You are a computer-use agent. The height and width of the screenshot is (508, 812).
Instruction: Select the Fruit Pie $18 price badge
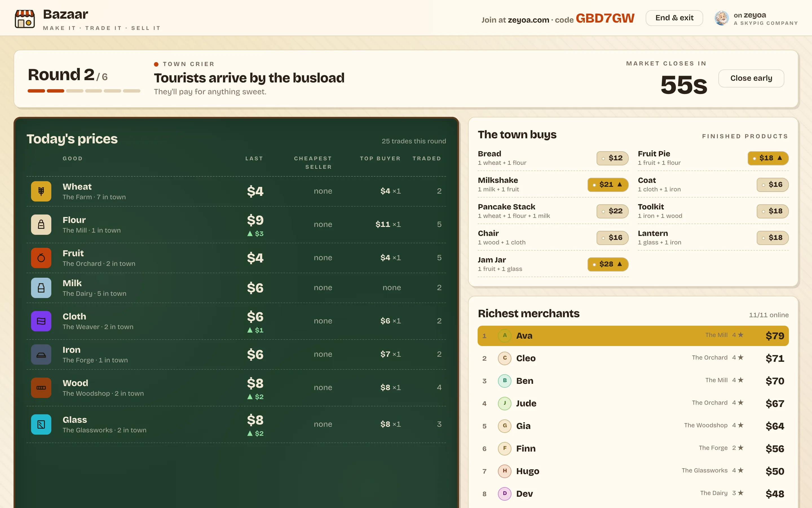(x=768, y=158)
